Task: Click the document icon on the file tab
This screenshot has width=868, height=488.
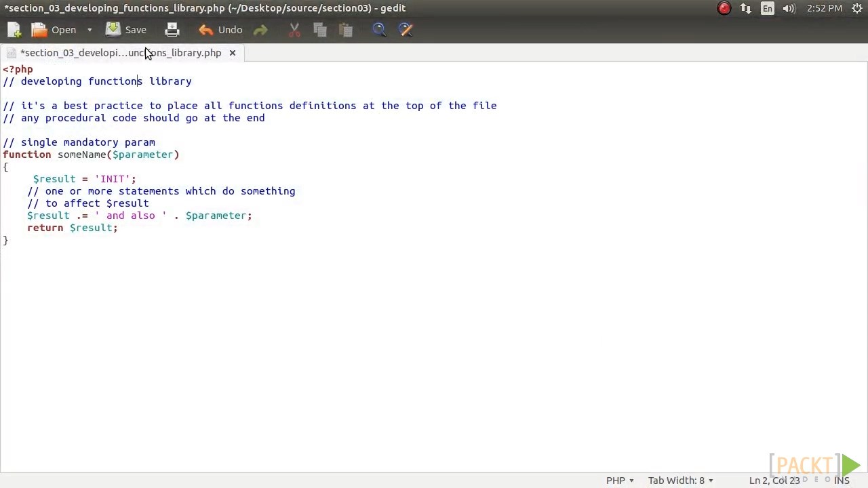Action: pyautogui.click(x=12, y=53)
